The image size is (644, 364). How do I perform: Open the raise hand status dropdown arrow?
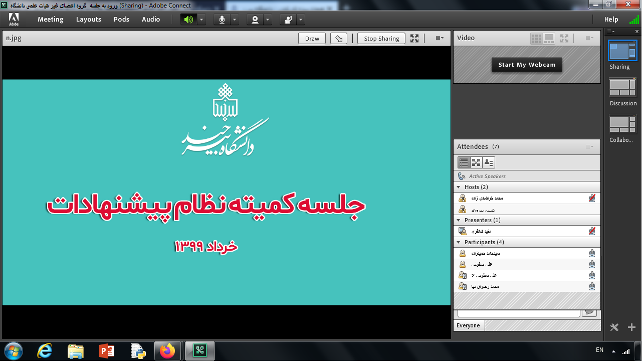pos(301,20)
